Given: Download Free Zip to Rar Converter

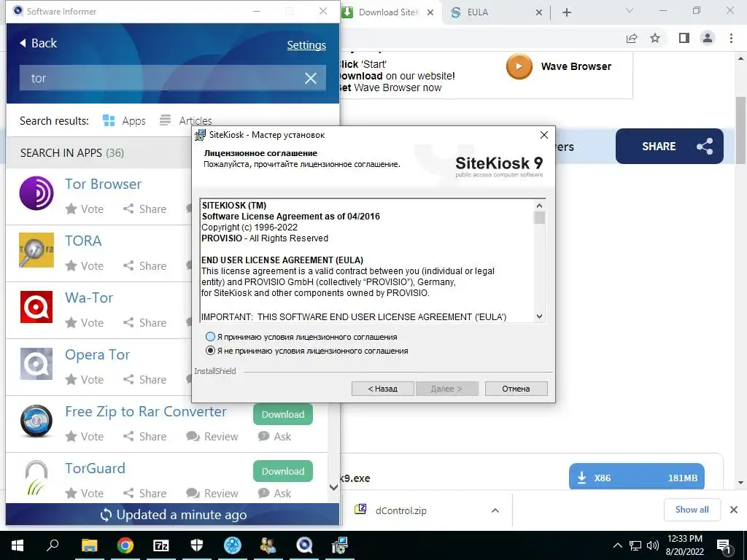Looking at the screenshot, I should click(283, 414).
